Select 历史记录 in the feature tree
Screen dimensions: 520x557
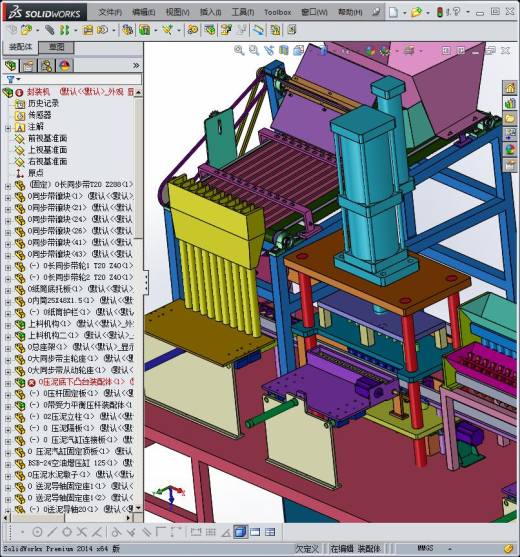click(43, 104)
